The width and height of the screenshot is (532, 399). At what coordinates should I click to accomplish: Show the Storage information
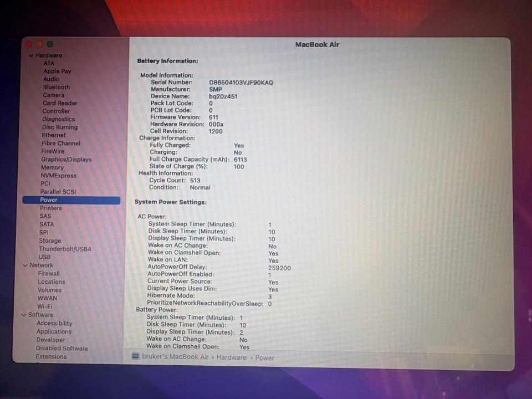50,241
